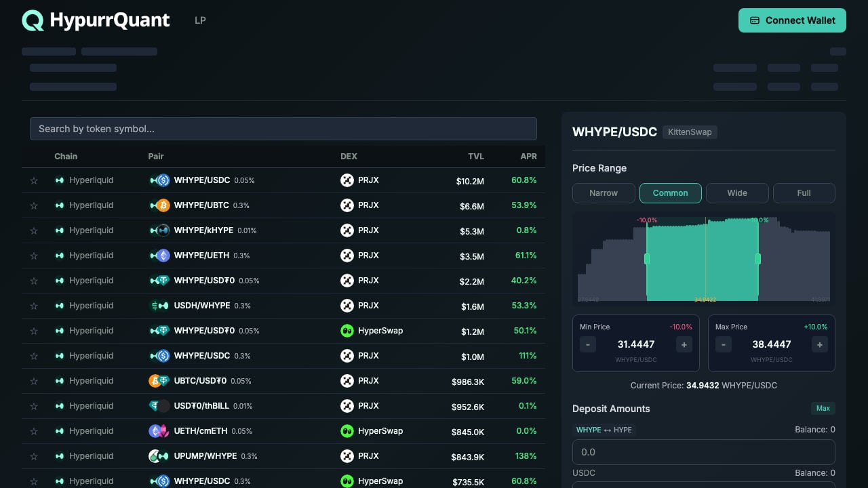Click the USD₮0/thBILL token pair icon
This screenshot has height=488, width=868.
(159, 406)
